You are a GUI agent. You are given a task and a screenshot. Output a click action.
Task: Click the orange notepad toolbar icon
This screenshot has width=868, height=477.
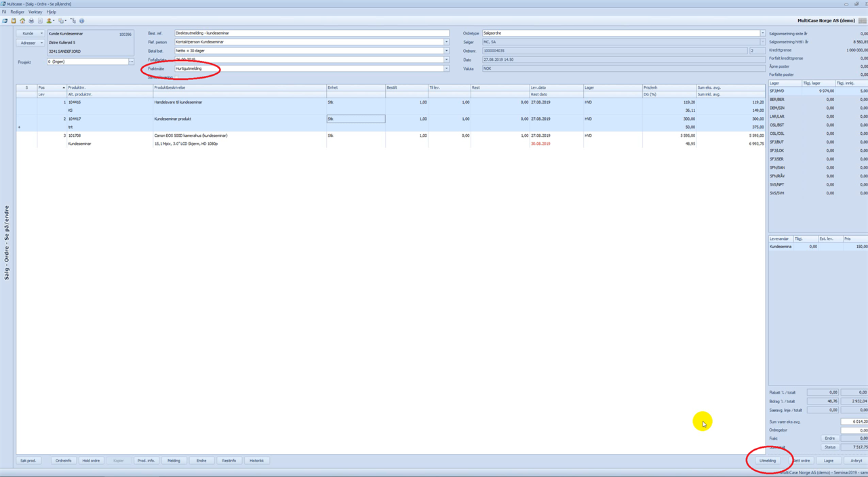coord(14,21)
